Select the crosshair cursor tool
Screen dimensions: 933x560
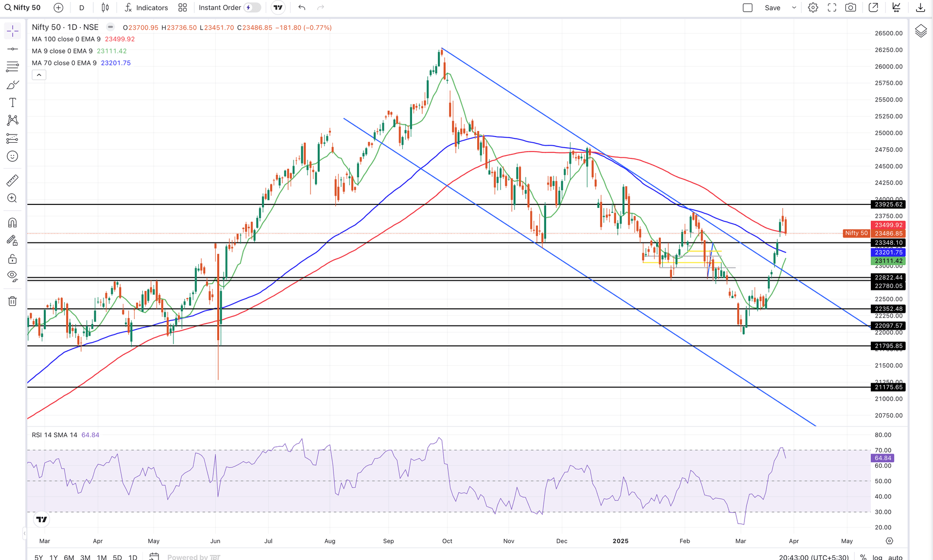(13, 31)
